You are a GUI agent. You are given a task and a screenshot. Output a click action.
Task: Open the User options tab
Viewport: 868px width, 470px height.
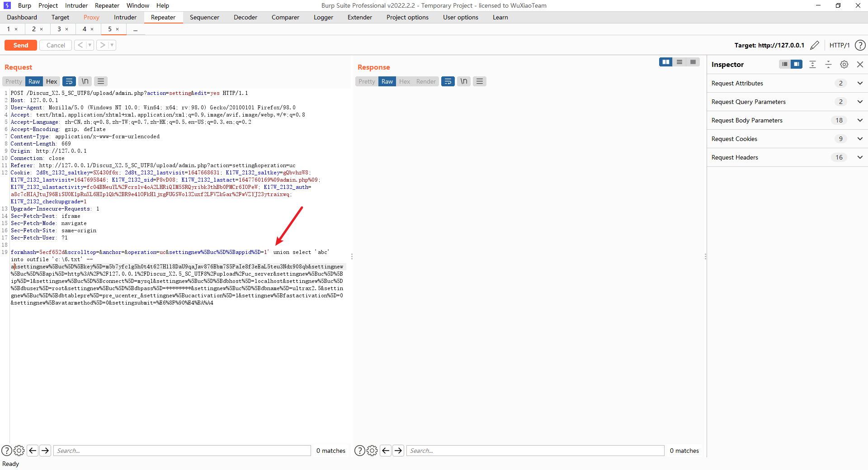click(x=461, y=17)
